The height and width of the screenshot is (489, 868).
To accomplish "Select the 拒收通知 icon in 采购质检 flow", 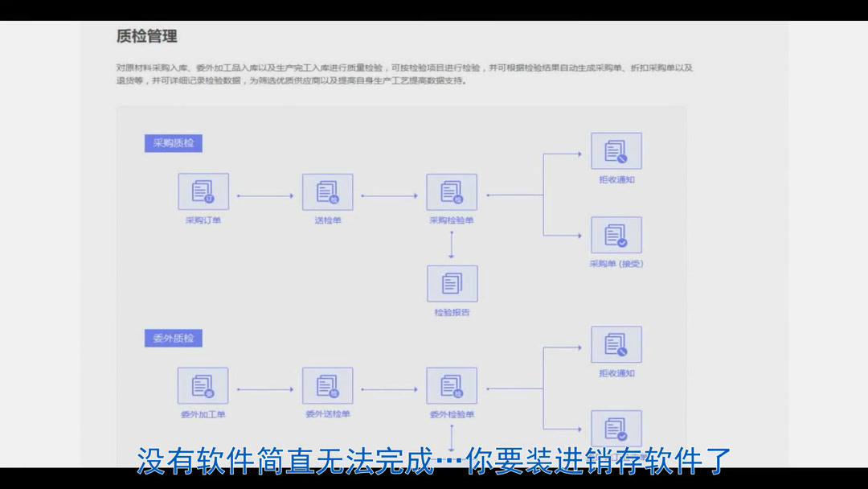I will pyautogui.click(x=615, y=151).
